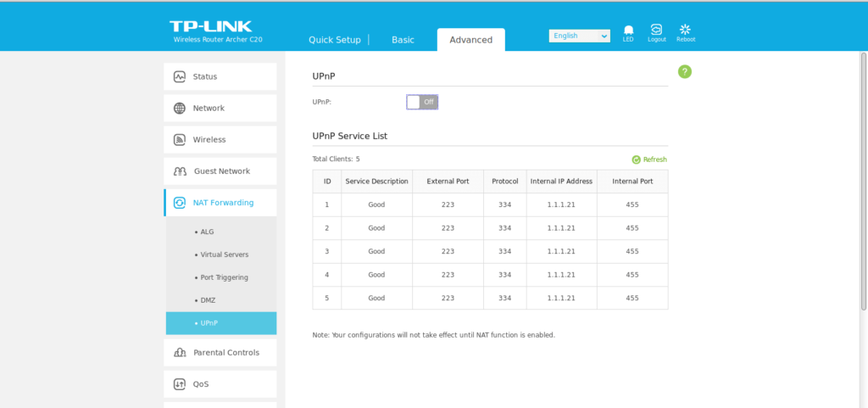The height and width of the screenshot is (408, 868).
Task: Switch to the Basic tab
Action: point(403,40)
